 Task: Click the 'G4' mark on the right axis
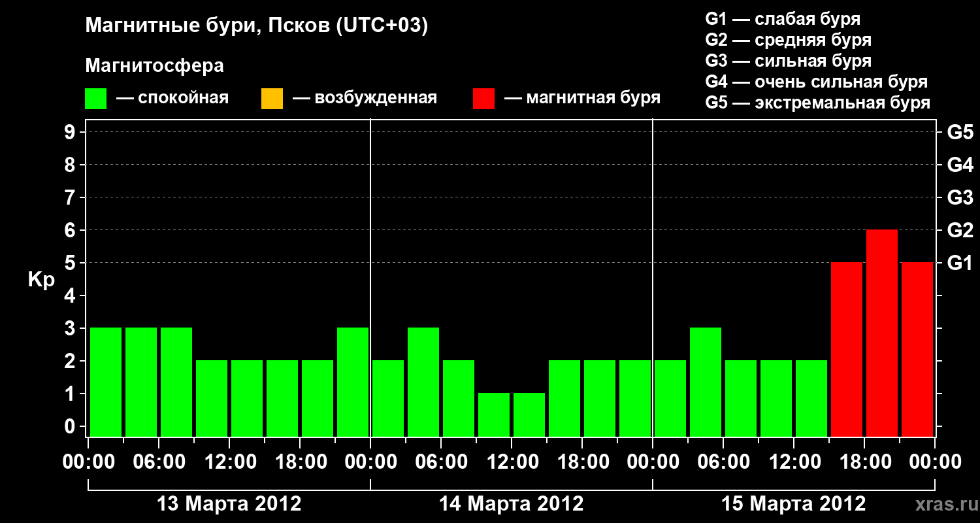click(x=960, y=165)
